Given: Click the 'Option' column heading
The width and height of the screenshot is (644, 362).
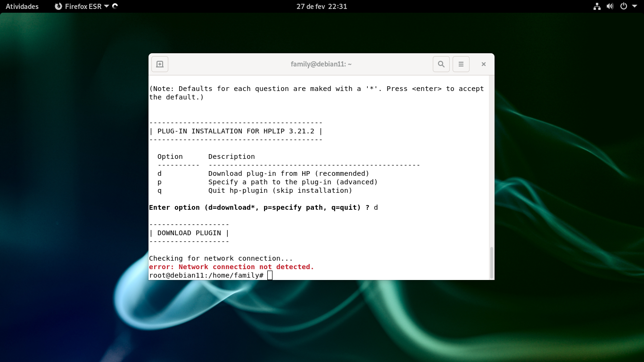Looking at the screenshot, I should tap(170, 156).
